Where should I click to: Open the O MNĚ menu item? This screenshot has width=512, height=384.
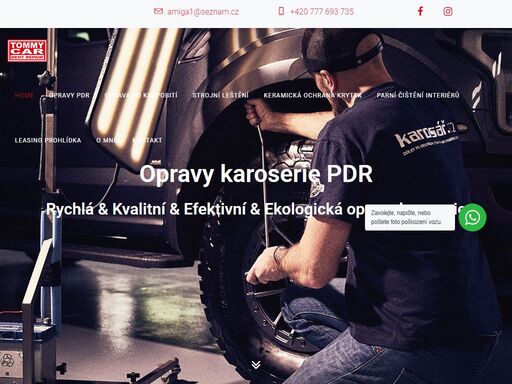pos(107,140)
